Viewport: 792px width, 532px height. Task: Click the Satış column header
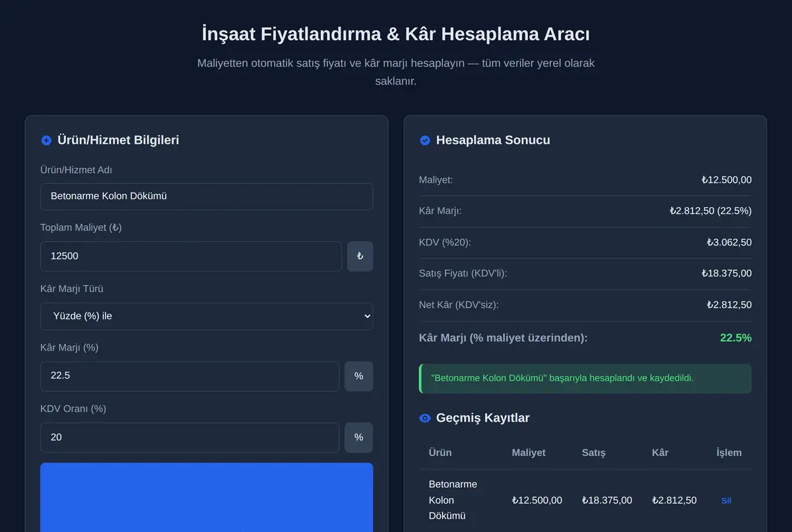coord(593,453)
